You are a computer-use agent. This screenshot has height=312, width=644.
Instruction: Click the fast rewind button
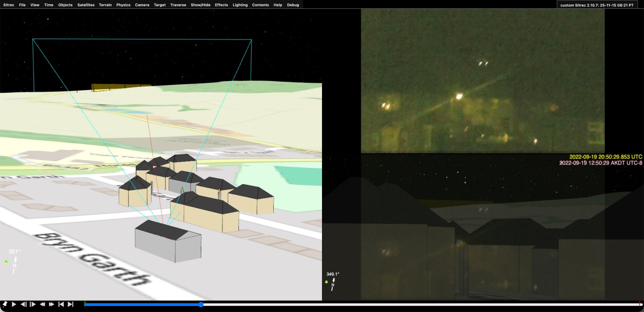pos(42,304)
